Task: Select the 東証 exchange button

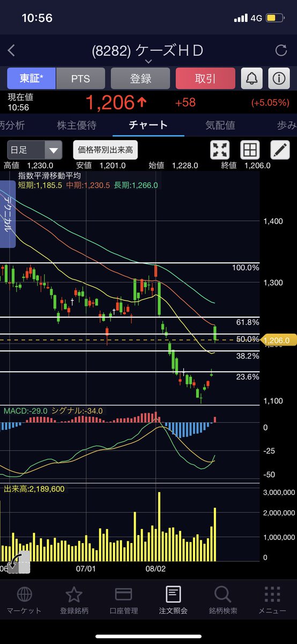Action: point(31,78)
